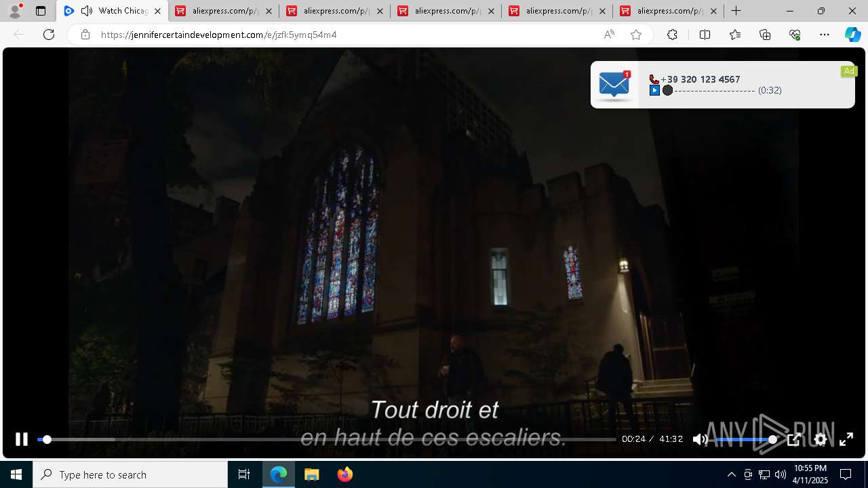Viewport: 868px width, 488px height.
Task: Open picture-in-picture popout icon in player
Action: coord(794,439)
